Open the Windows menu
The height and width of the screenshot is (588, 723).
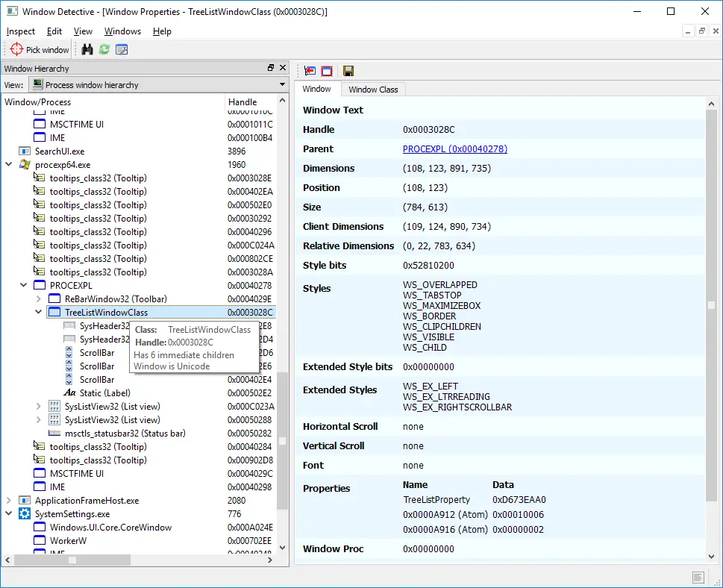click(122, 31)
